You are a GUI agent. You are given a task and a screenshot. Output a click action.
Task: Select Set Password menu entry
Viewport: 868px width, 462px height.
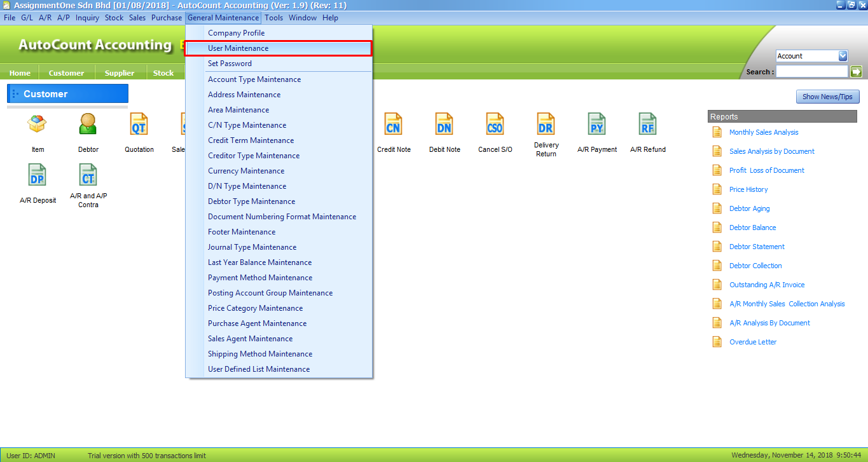click(x=279, y=64)
